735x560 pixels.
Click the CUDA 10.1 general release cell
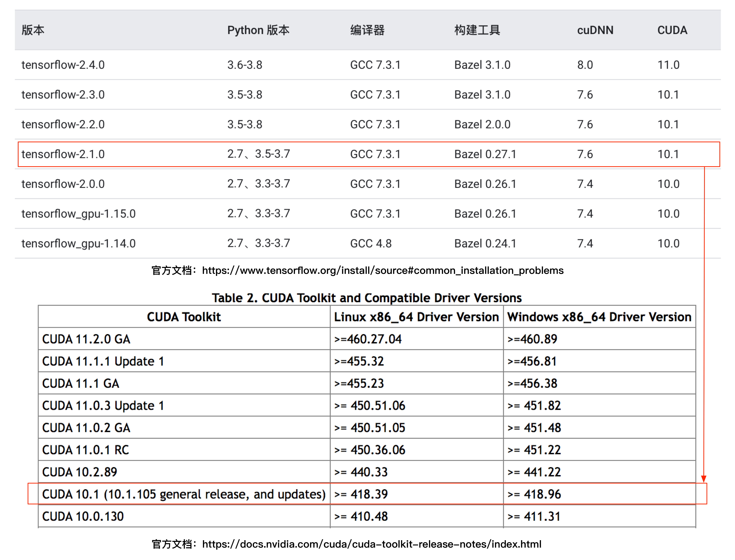click(184, 494)
